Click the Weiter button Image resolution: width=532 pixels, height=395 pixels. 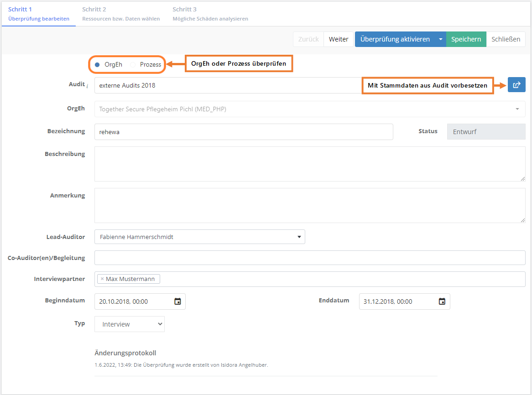339,39
